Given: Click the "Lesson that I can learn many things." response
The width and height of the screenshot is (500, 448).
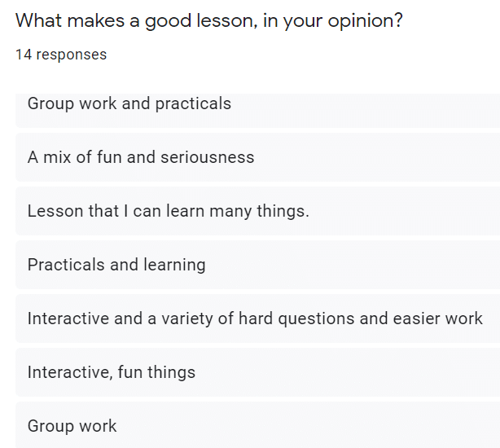Looking at the screenshot, I should point(168,211).
